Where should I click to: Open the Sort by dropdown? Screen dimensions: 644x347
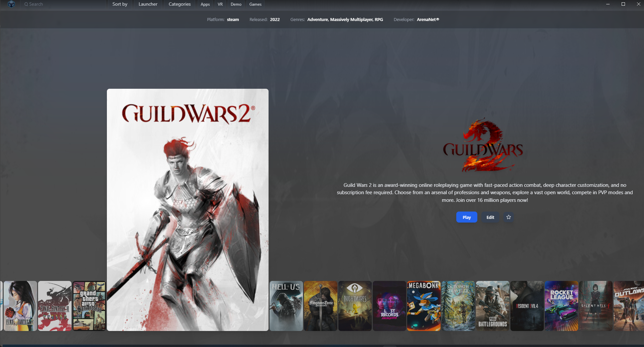point(120,4)
